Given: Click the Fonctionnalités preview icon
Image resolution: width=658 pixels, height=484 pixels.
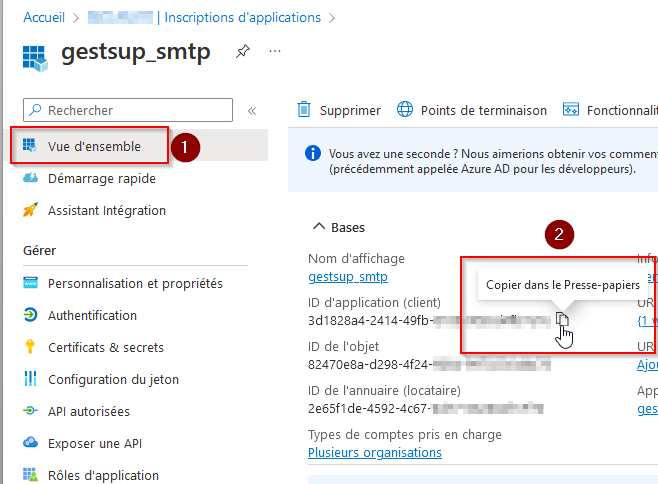Looking at the screenshot, I should [571, 110].
